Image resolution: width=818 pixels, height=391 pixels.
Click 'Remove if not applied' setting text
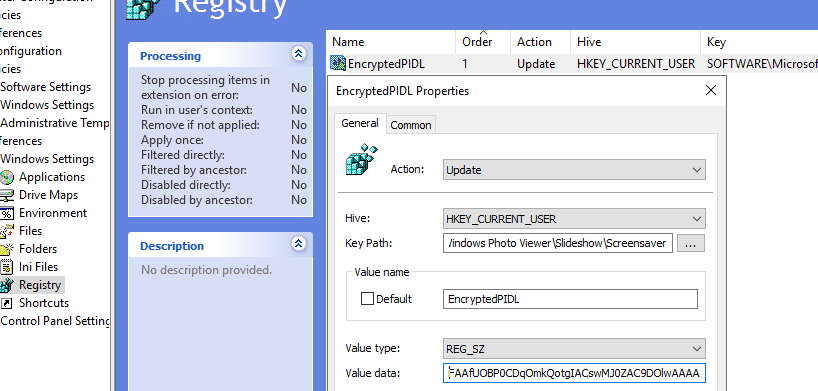200,125
